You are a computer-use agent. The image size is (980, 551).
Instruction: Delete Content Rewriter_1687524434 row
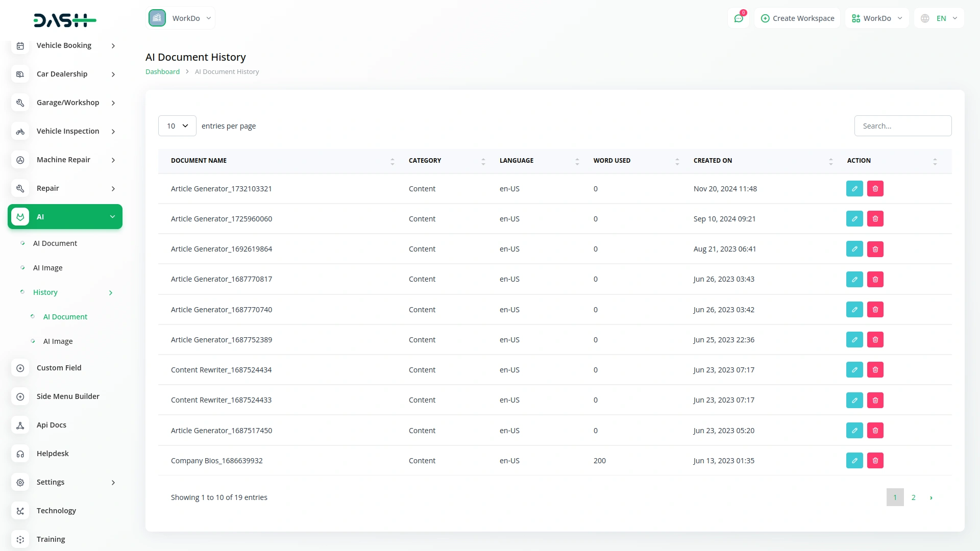click(x=875, y=370)
